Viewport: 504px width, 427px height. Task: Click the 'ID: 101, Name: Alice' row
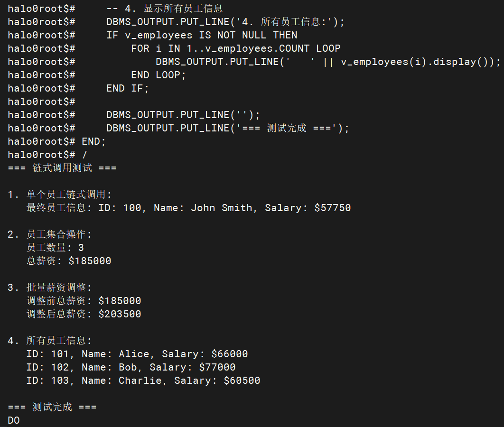[137, 354]
